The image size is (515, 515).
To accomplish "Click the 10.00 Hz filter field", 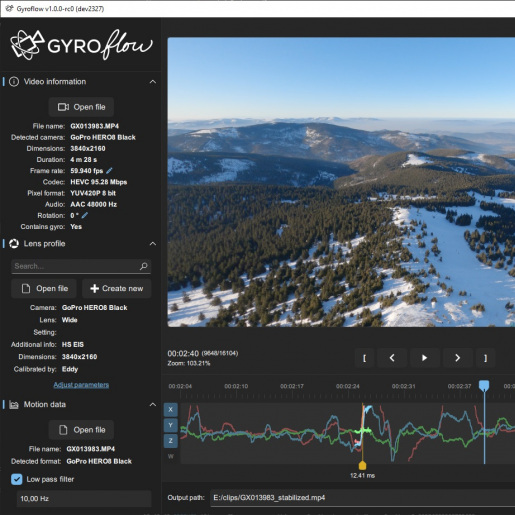I will click(x=84, y=499).
